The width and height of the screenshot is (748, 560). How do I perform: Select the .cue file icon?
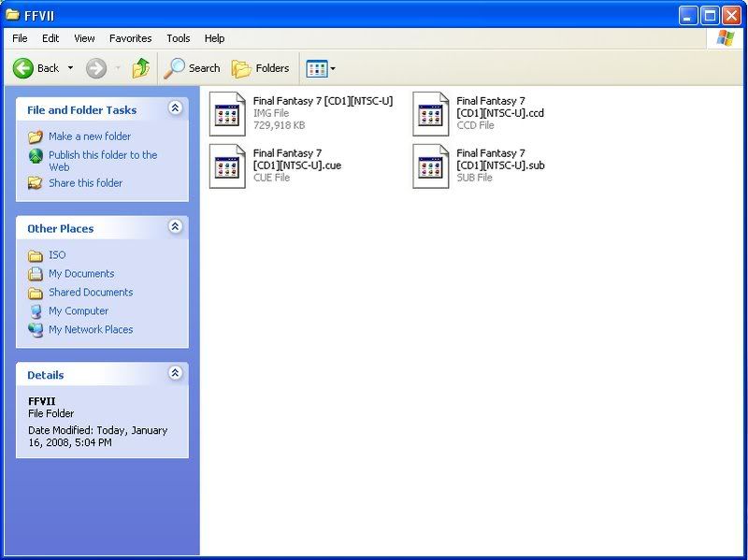pos(227,166)
